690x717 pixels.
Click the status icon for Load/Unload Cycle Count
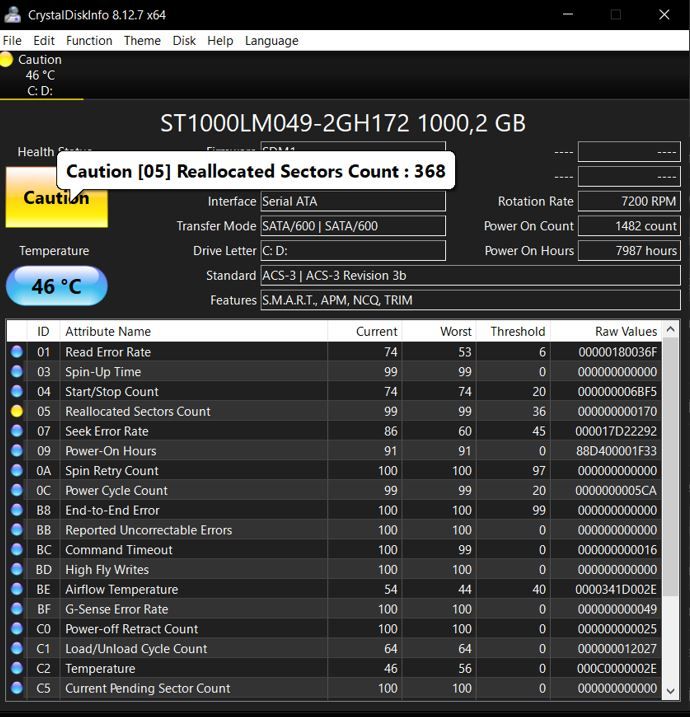point(16,648)
